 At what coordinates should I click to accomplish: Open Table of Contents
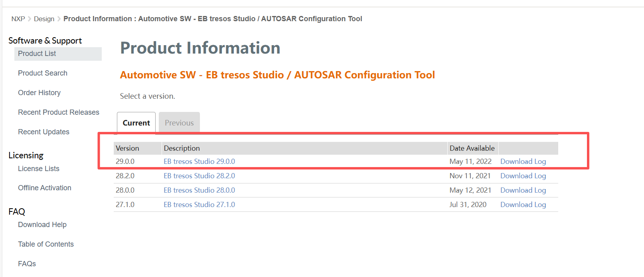pyautogui.click(x=46, y=244)
